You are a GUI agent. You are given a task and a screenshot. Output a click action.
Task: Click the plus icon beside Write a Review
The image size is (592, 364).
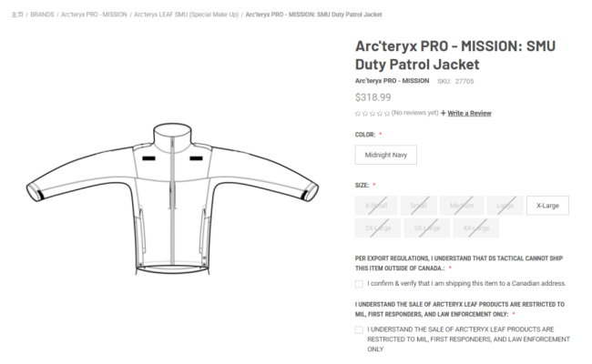tap(444, 113)
